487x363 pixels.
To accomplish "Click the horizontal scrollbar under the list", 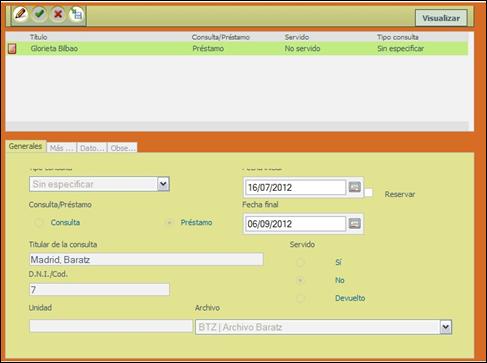I will [x=237, y=126].
